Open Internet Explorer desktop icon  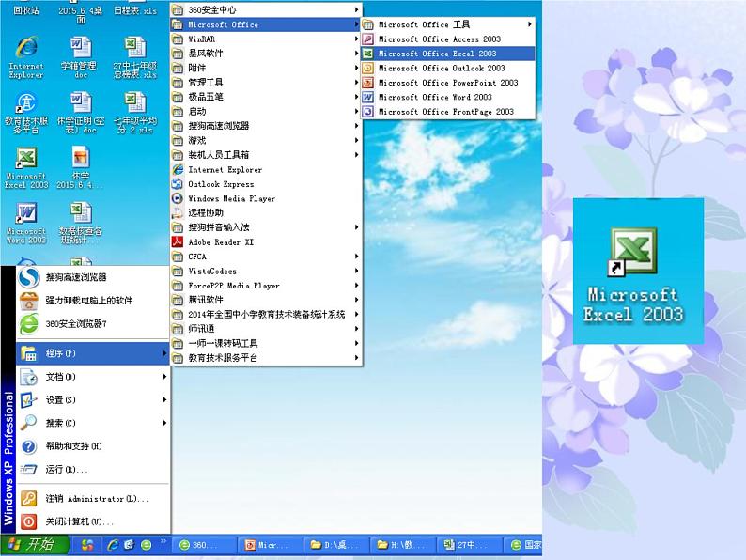[x=26, y=57]
